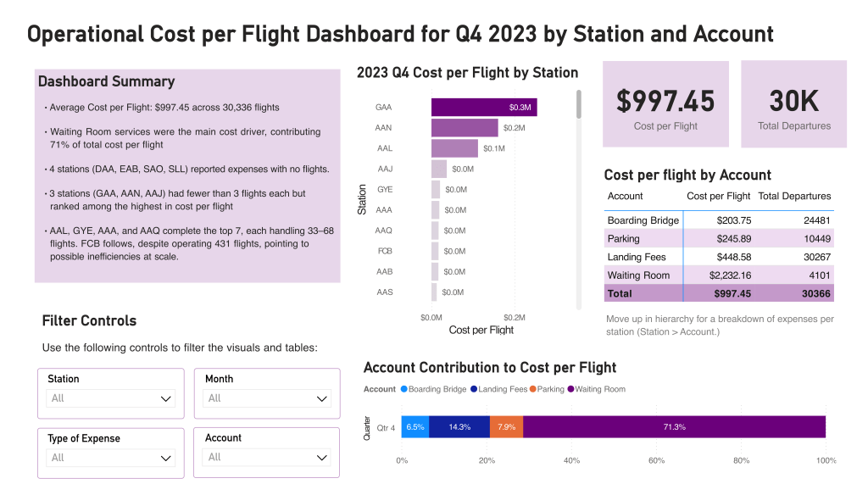Screen dimensions: 868x495
Task: Click the station chart vertical scrollbar
Action: point(579,104)
